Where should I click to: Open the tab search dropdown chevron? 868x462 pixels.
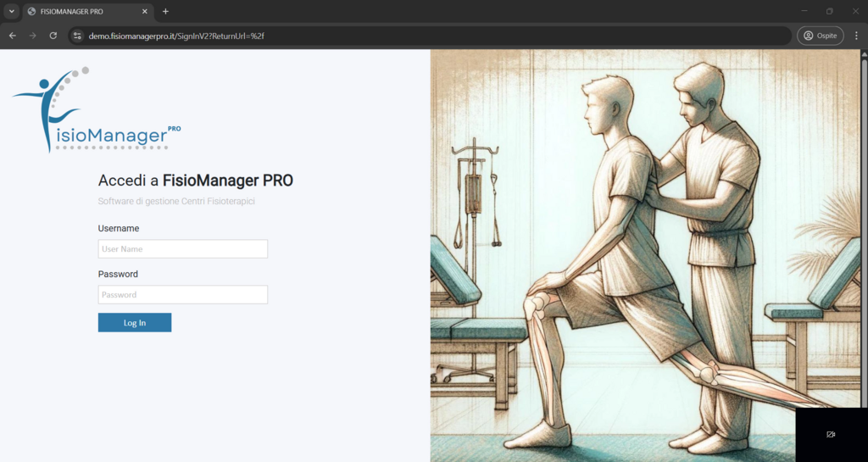12,11
